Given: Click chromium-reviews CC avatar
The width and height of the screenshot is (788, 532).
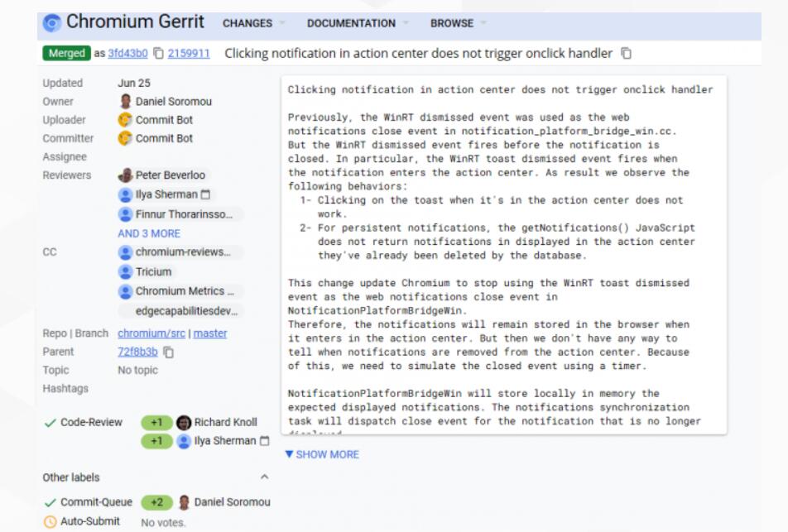Looking at the screenshot, I should point(125,252).
